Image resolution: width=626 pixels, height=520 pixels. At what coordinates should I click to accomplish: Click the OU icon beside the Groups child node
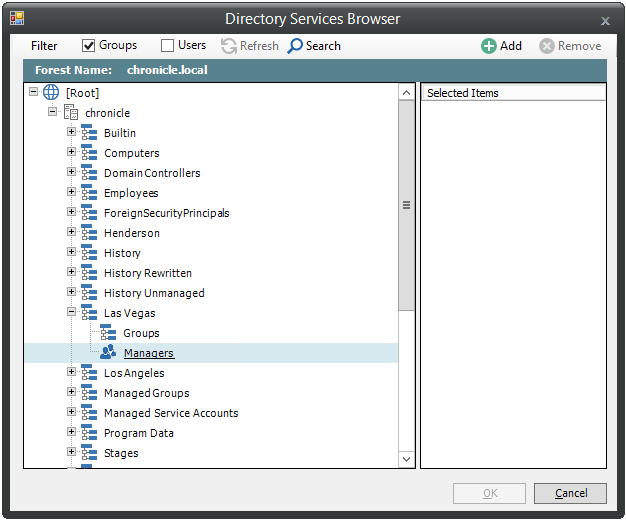point(108,333)
